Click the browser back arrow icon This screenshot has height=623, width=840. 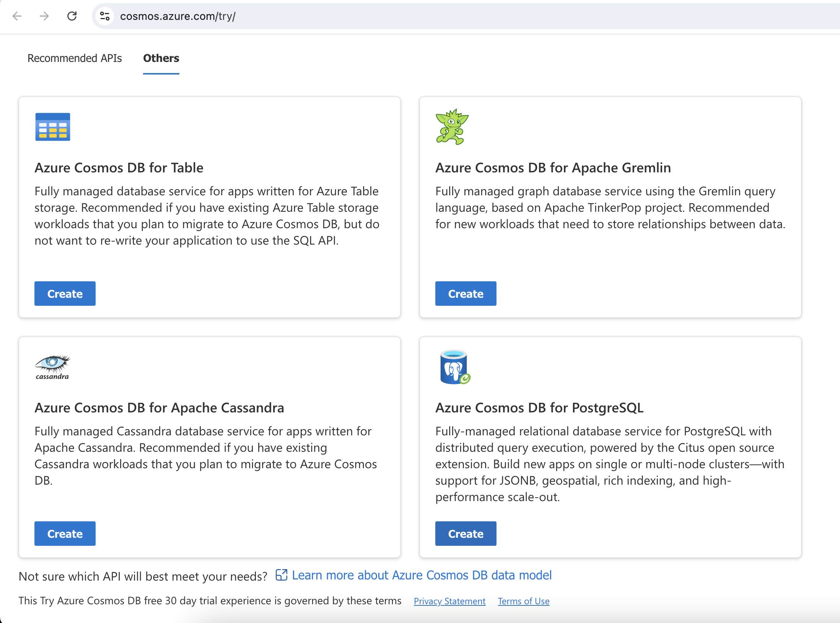[17, 16]
